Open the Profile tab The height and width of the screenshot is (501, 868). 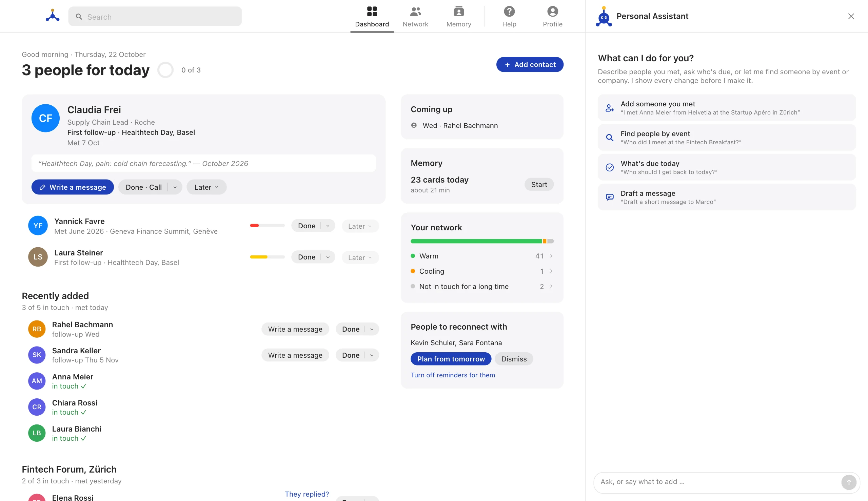point(552,17)
